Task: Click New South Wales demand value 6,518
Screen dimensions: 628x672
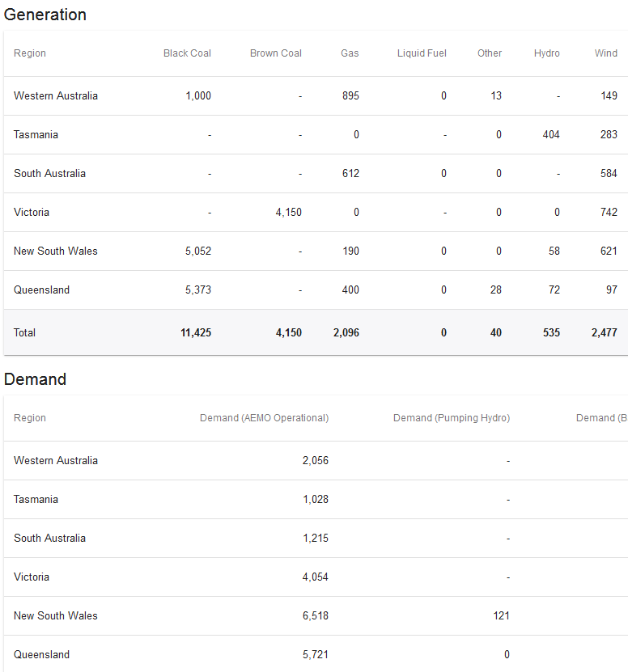Action: pyautogui.click(x=316, y=615)
